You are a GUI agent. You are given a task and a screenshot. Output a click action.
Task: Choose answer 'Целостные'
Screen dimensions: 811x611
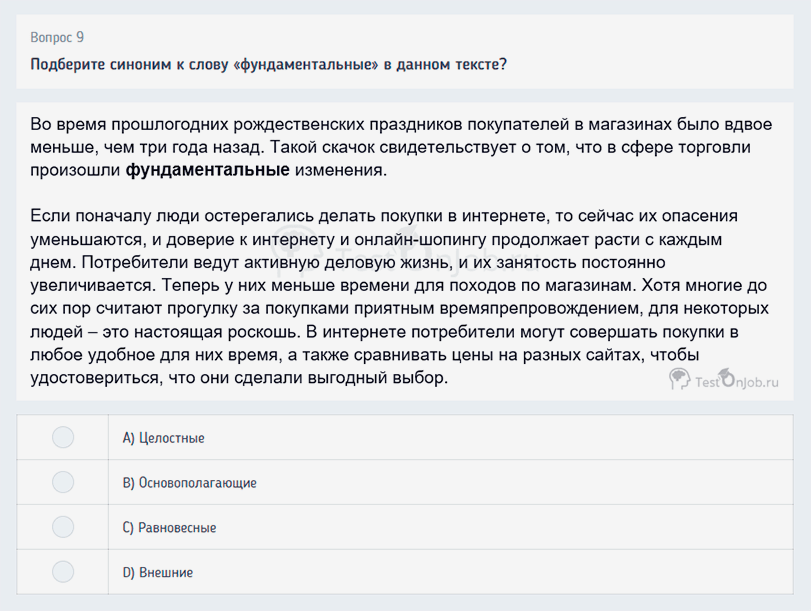tap(164, 437)
